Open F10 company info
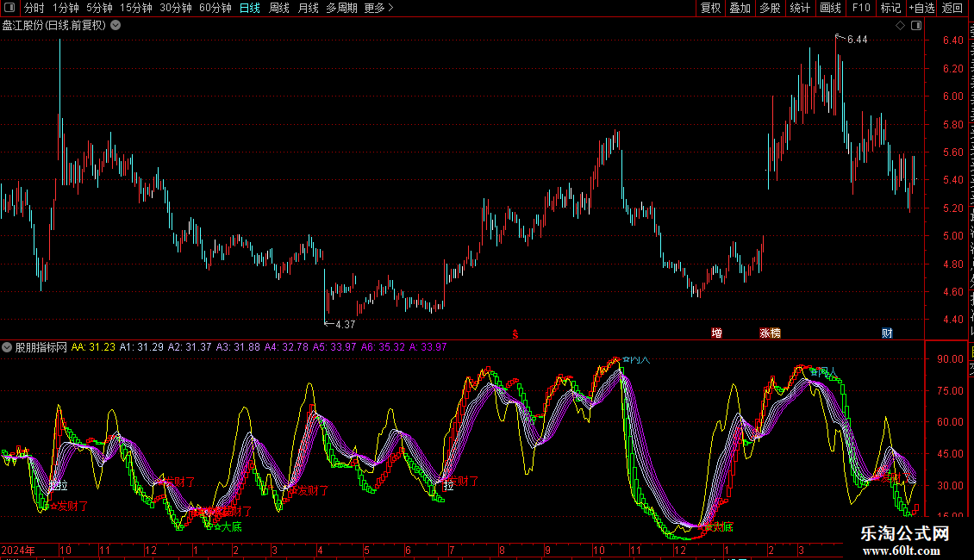The height and width of the screenshot is (560, 974). [x=861, y=8]
